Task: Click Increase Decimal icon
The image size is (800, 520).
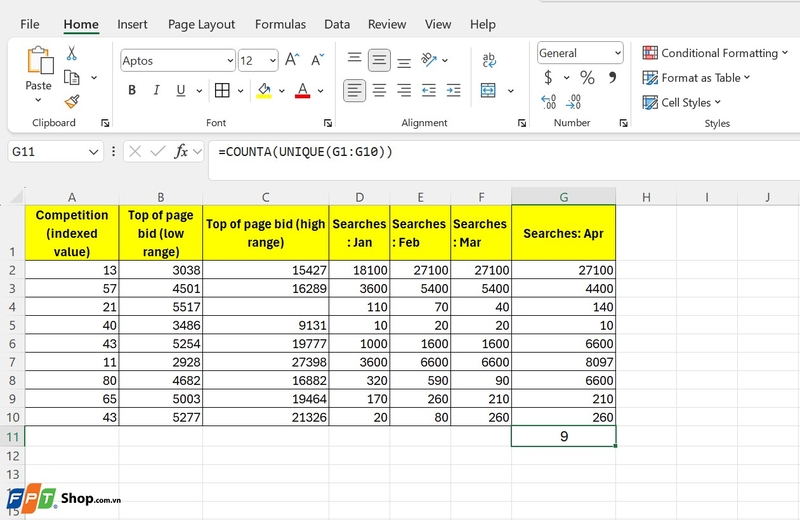Action: [548, 102]
